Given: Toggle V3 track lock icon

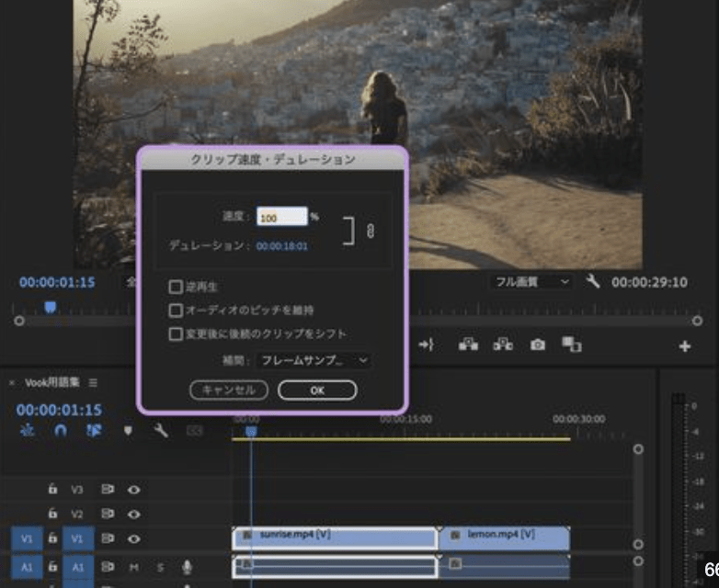Looking at the screenshot, I should coord(53,490).
